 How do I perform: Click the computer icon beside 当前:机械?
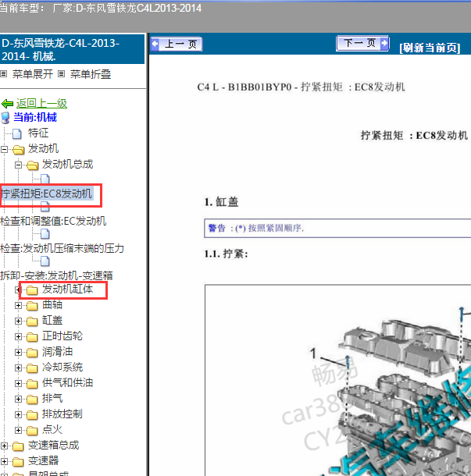pos(5,118)
